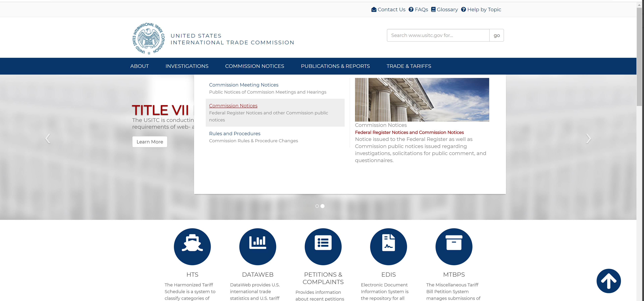
Task: Click the Contact Us envelope icon
Action: (x=374, y=10)
